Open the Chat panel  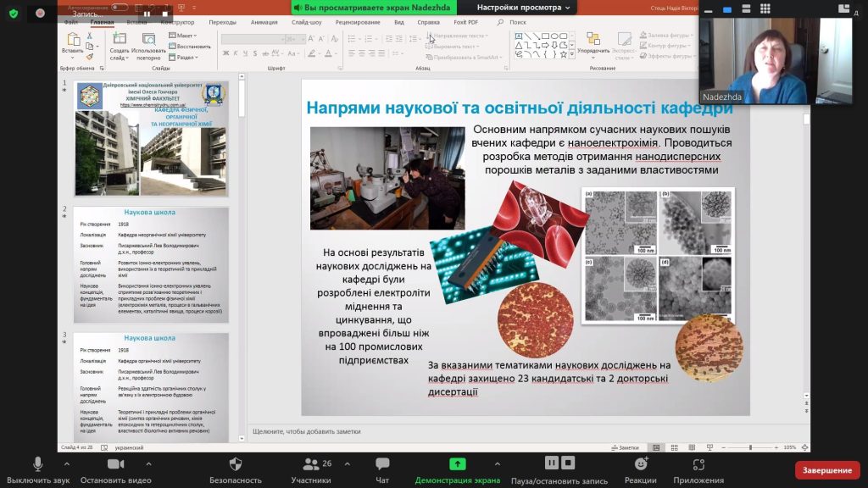click(x=382, y=469)
